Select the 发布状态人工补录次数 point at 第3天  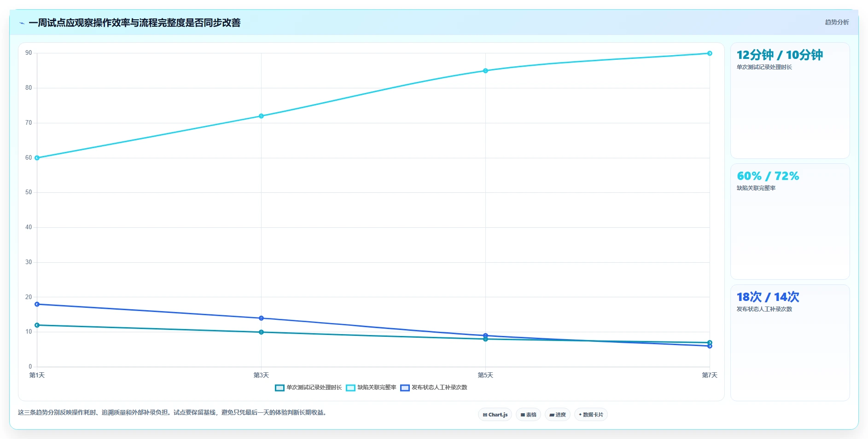coord(261,318)
